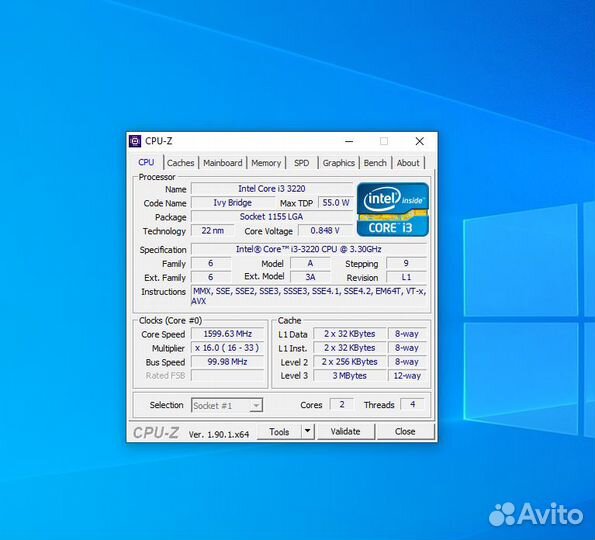Go to the SPD tab

(302, 163)
